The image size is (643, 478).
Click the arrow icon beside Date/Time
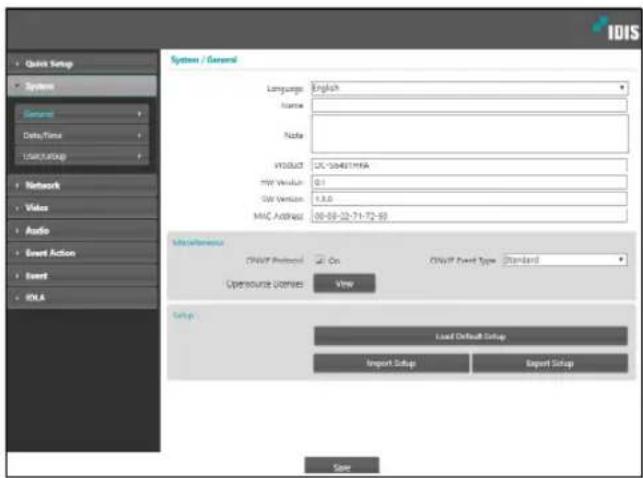pyautogui.click(x=139, y=135)
